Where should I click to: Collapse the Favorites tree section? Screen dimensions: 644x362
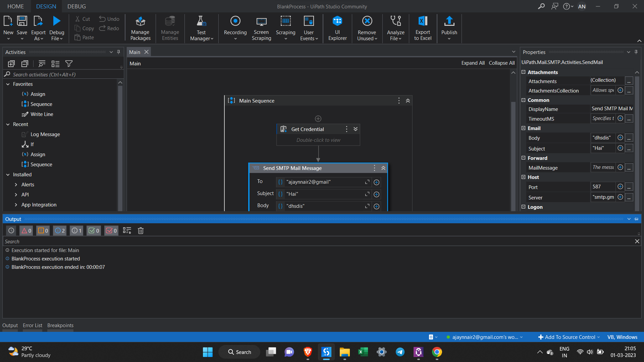(8, 84)
